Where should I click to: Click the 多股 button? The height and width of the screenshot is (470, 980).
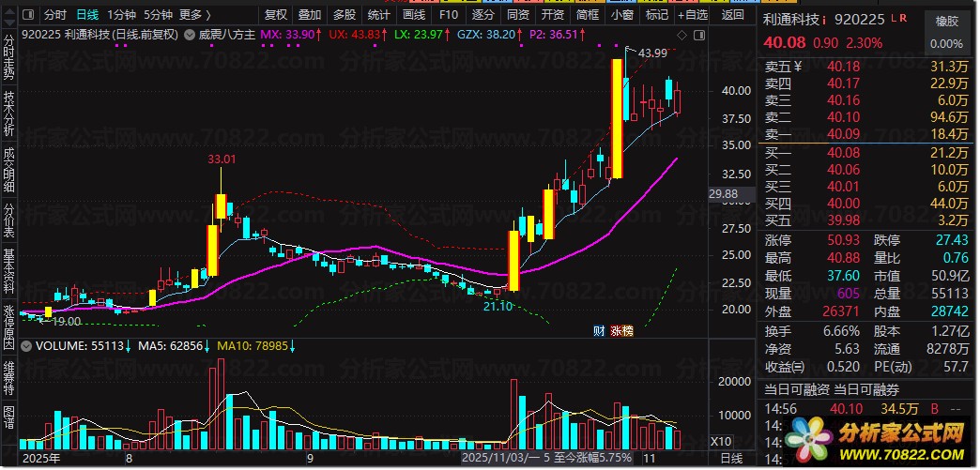point(345,14)
